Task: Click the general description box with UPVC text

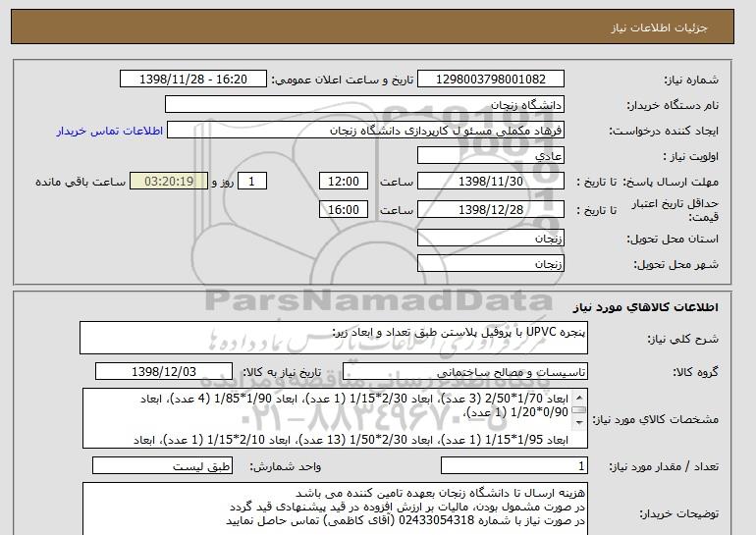Action: coord(334,338)
